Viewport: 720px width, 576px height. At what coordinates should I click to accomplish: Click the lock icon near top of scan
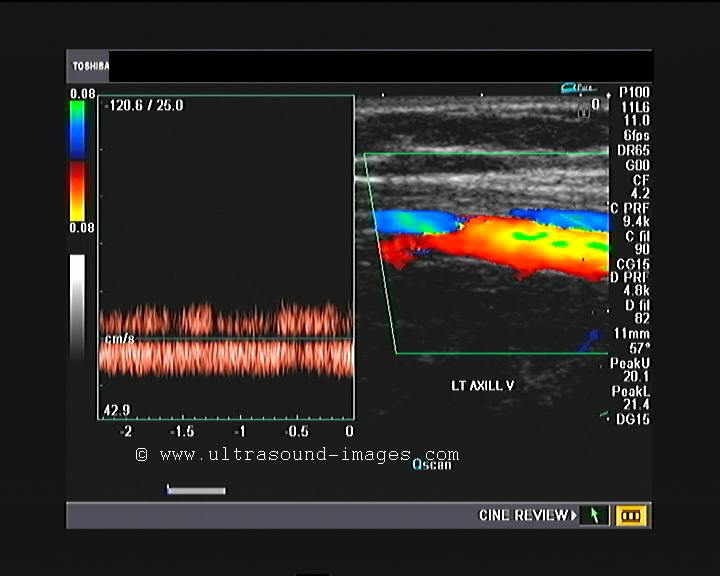[x=584, y=112]
